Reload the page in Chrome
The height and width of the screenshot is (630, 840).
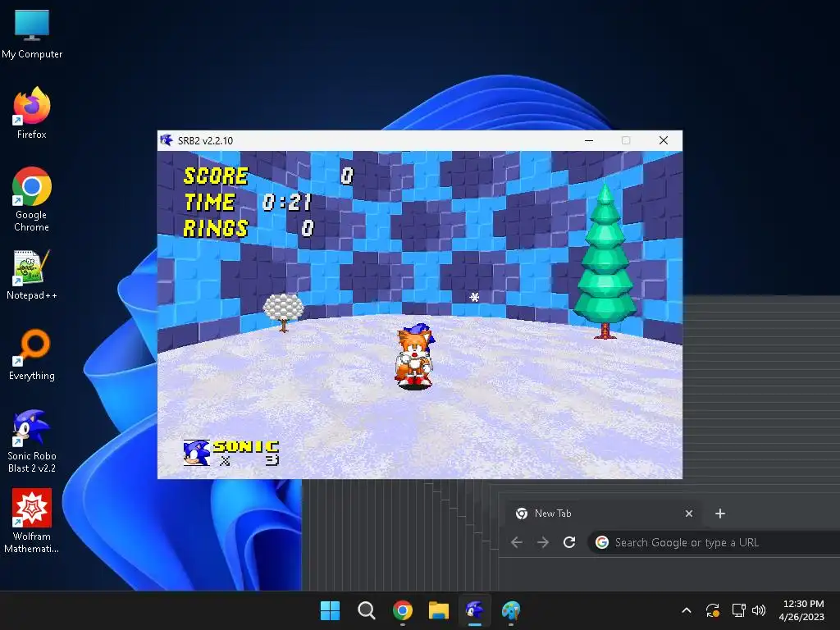tap(569, 543)
